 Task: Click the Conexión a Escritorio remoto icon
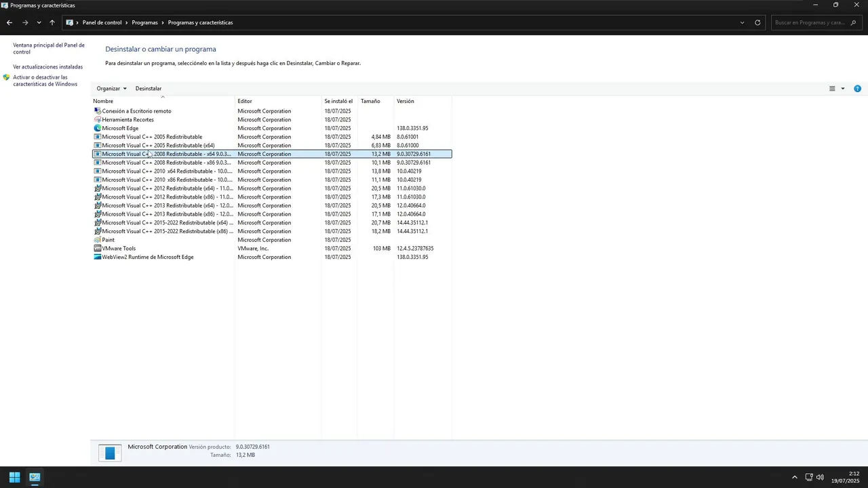point(98,111)
